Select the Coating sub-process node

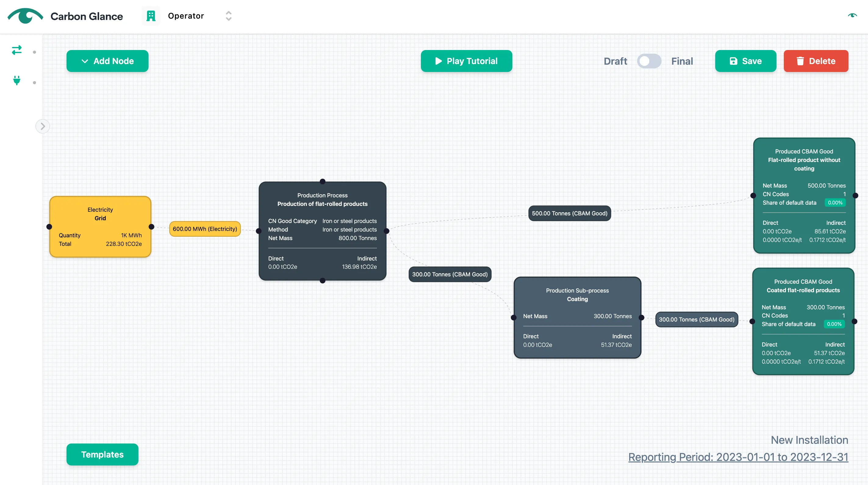577,318
